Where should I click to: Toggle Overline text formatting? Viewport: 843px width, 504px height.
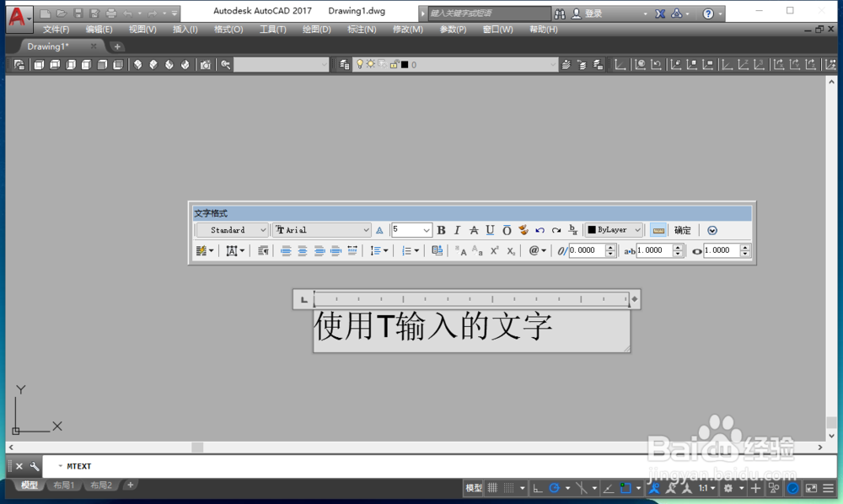point(507,230)
